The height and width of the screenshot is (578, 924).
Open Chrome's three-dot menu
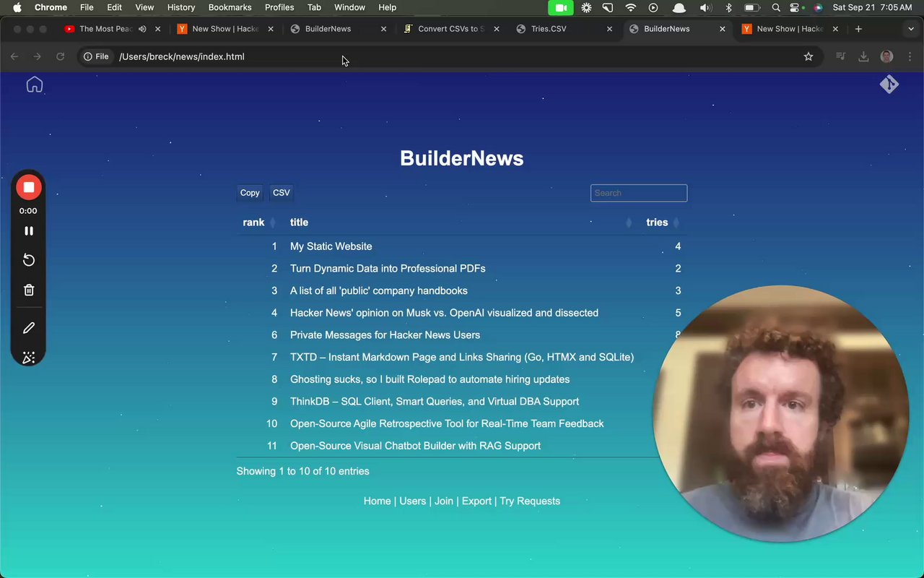(x=910, y=56)
